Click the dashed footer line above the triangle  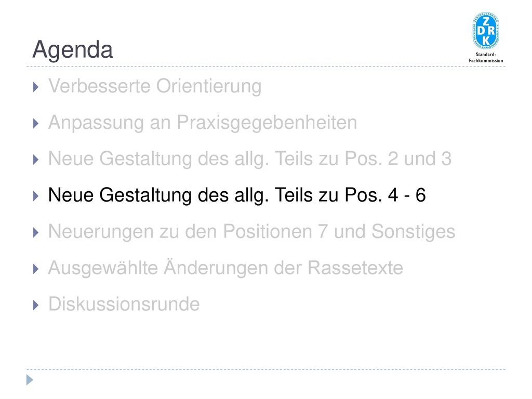click(266, 369)
